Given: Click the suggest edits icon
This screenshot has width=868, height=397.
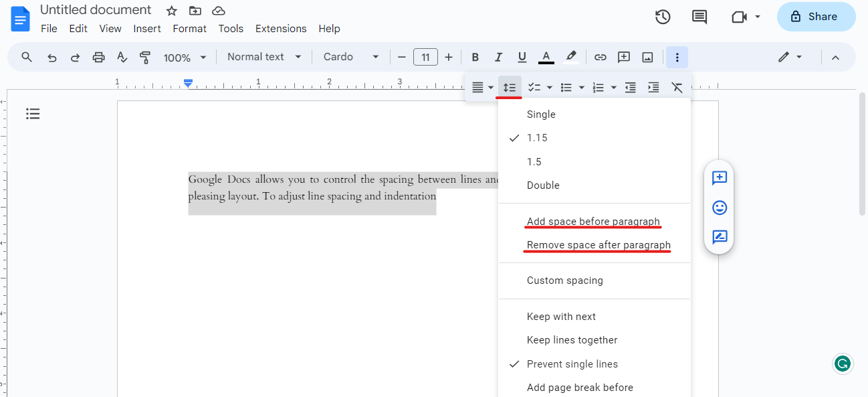Looking at the screenshot, I should [720, 237].
